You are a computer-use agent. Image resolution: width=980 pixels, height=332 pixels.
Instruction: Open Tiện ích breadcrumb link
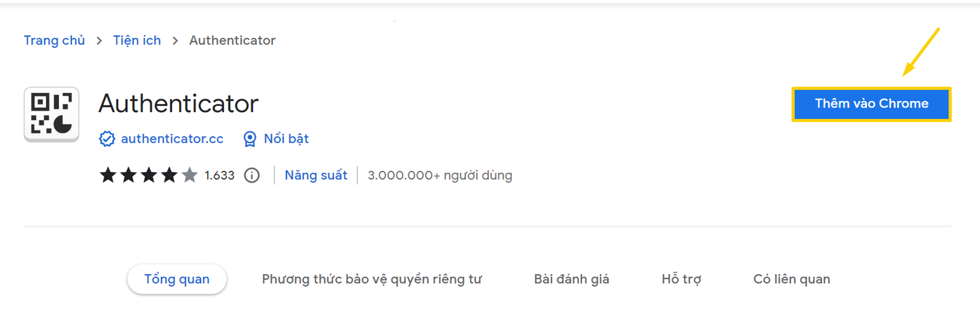[x=137, y=40]
